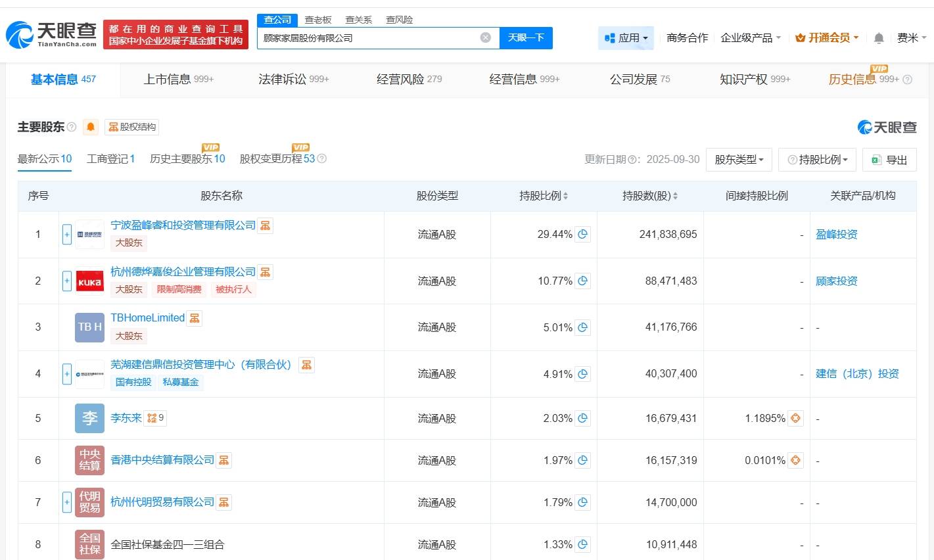Click indirect holding icon beside 1.1895%
This screenshot has width=934, height=560.
pyautogui.click(x=795, y=418)
